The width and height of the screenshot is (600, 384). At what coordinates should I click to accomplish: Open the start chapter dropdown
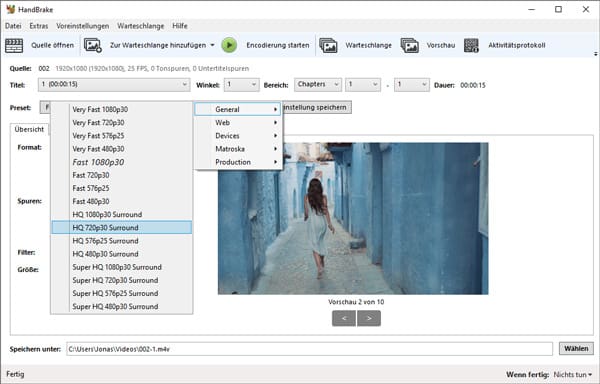coord(363,85)
